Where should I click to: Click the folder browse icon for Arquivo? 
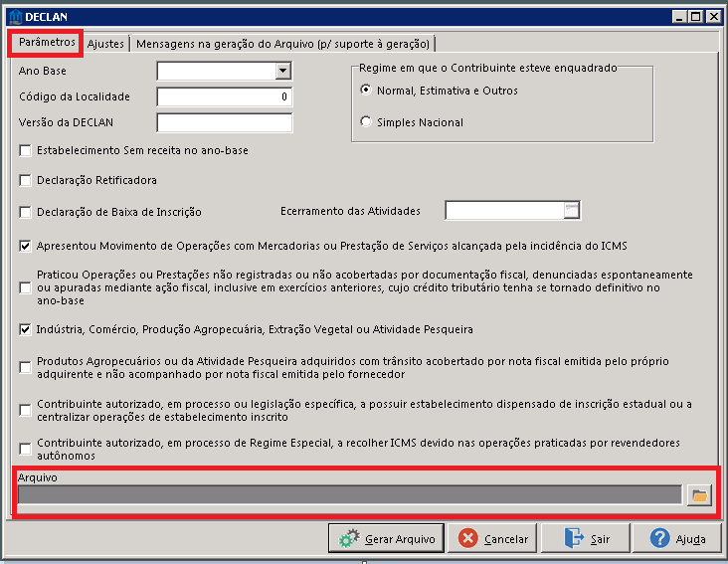coord(699,495)
